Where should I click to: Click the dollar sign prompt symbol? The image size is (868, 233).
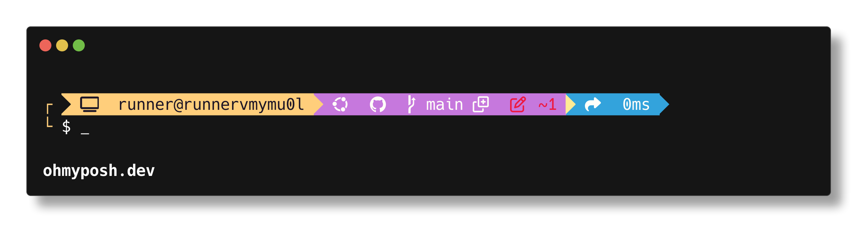pyautogui.click(x=66, y=127)
